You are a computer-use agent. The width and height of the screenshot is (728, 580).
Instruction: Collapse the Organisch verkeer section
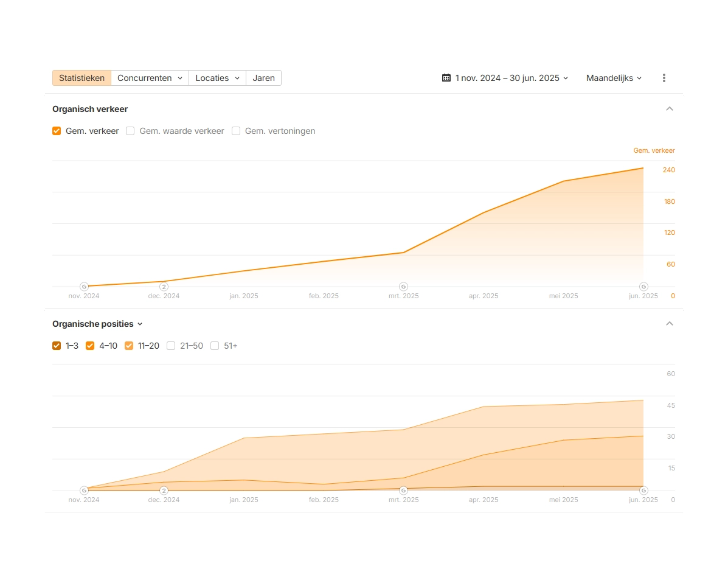(x=670, y=109)
